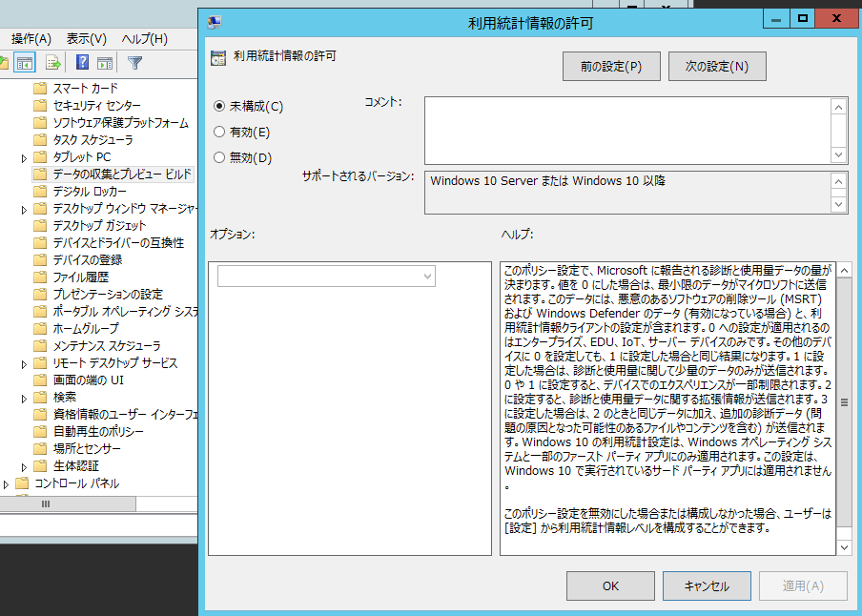Image resolution: width=862 pixels, height=616 pixels.
Task: Click the down arrow of help text scrollbar
Action: coord(845,546)
